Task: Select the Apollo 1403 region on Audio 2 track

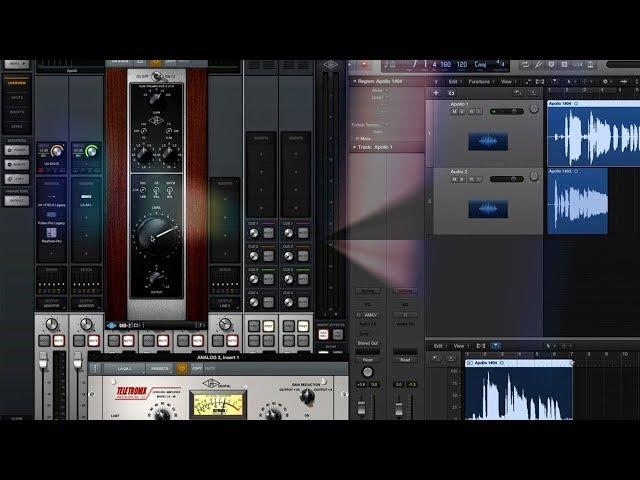Action: 577,201
